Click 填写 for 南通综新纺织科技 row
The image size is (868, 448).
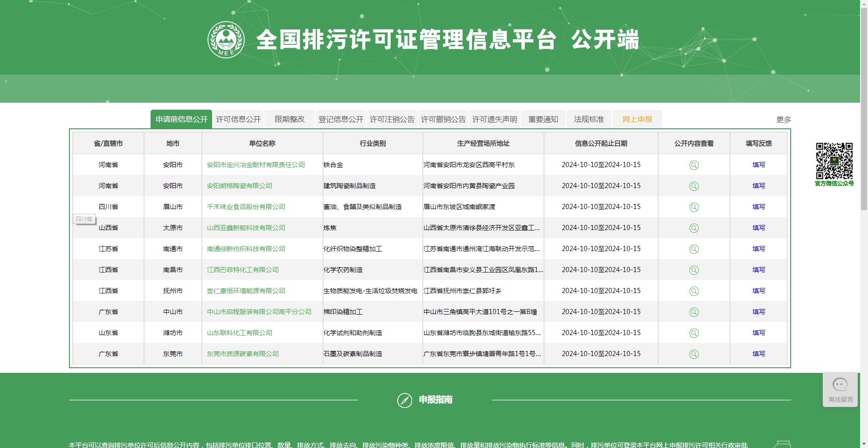759,249
